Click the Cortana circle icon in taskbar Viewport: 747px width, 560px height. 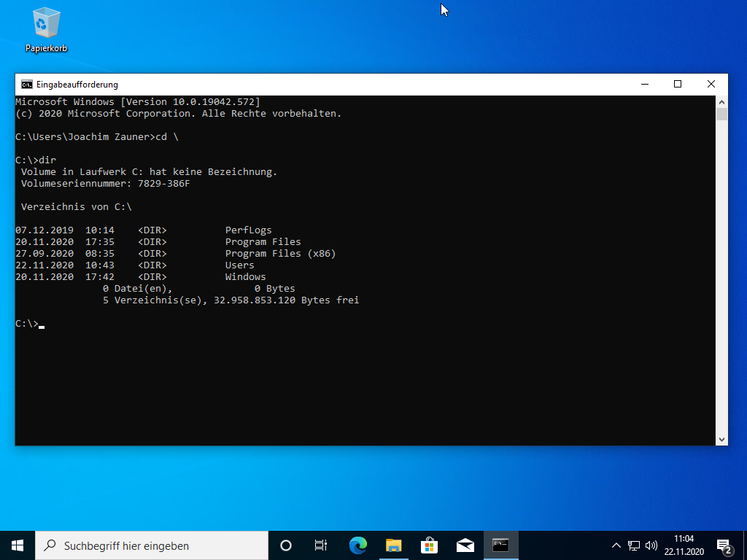286,545
